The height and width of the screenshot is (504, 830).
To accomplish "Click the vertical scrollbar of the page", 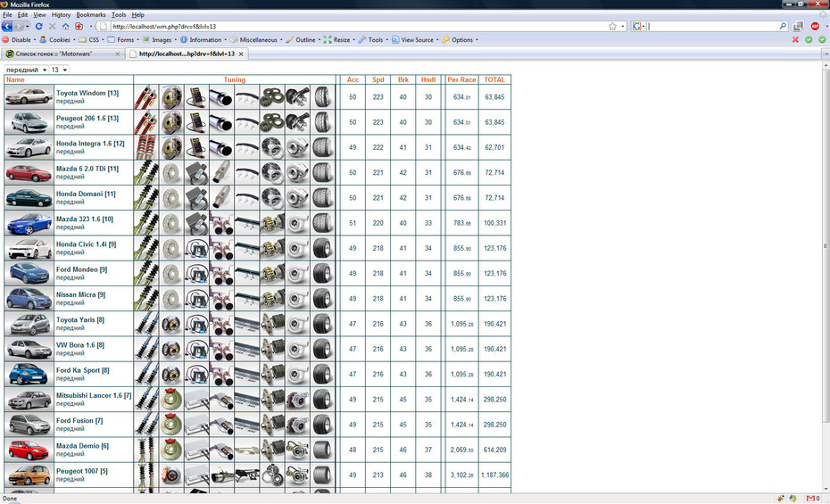I will point(826,246).
